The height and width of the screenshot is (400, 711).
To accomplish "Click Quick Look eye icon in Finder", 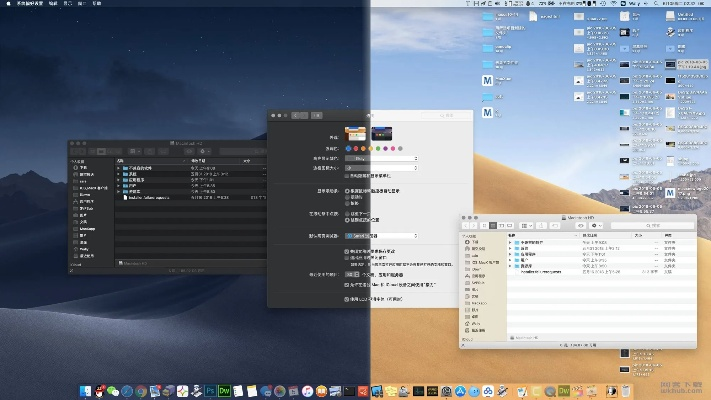I will [579, 227].
